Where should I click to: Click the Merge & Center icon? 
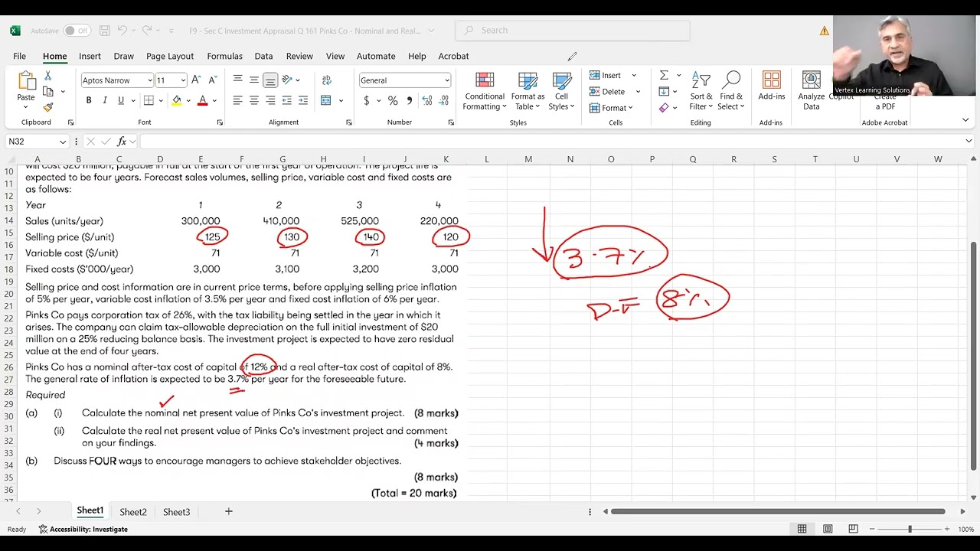[326, 100]
